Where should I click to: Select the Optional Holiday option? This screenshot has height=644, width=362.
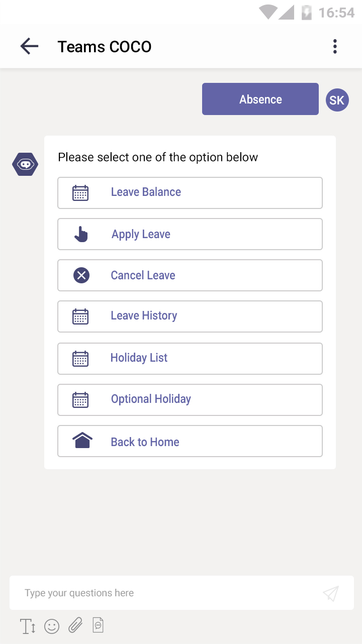click(190, 400)
